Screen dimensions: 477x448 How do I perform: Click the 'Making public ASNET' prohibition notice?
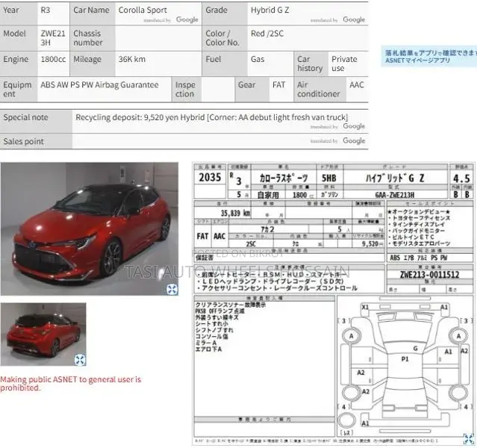71,384
